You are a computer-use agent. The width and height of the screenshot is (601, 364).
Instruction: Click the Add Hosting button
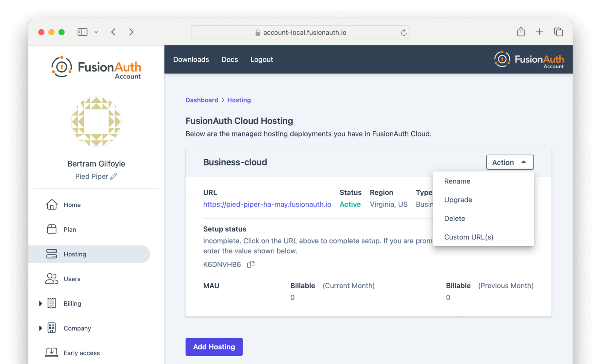click(x=214, y=347)
